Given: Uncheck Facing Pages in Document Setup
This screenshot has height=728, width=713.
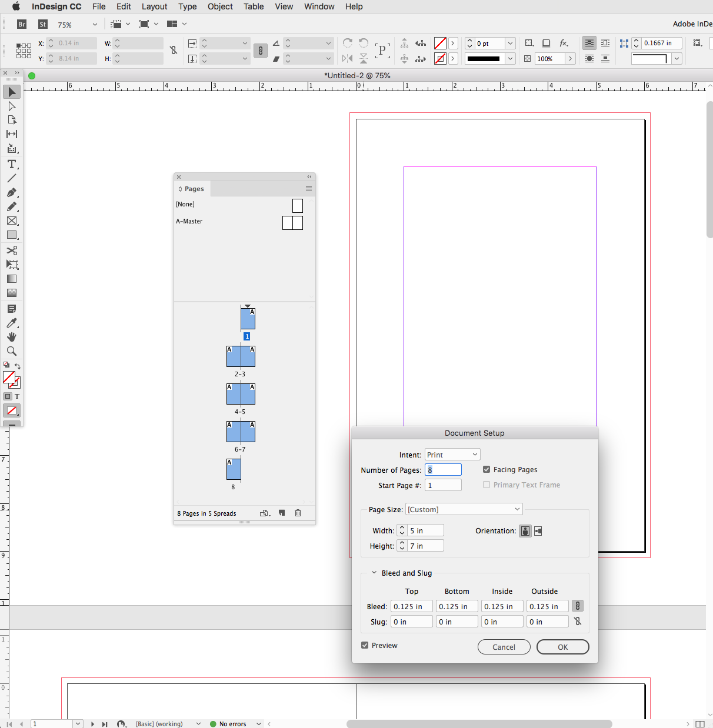Looking at the screenshot, I should tap(487, 469).
